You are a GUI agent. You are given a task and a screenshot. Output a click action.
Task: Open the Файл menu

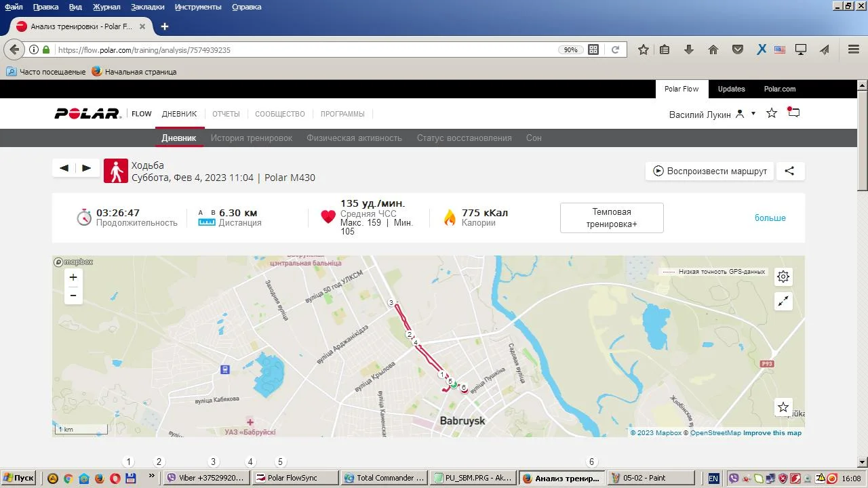[x=14, y=7]
